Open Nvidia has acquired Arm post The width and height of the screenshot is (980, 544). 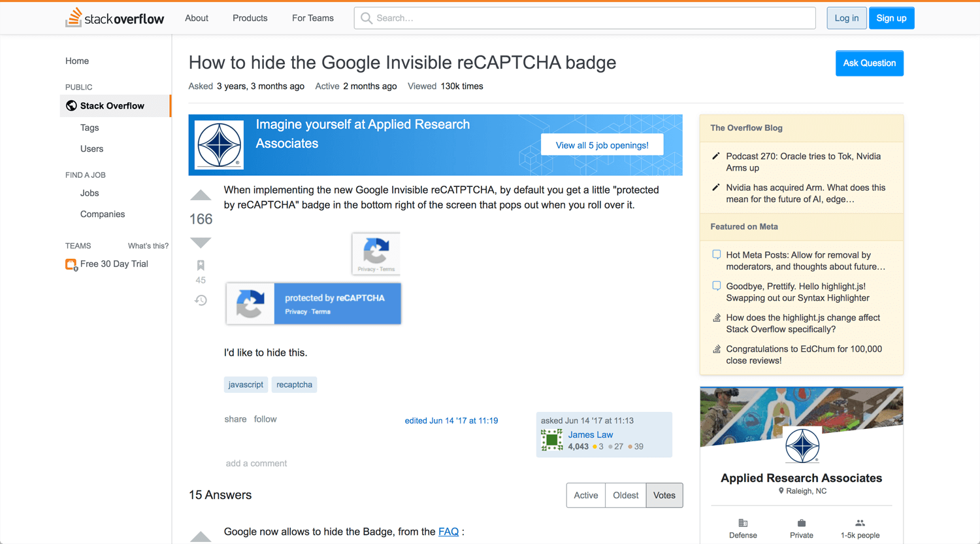tap(806, 194)
